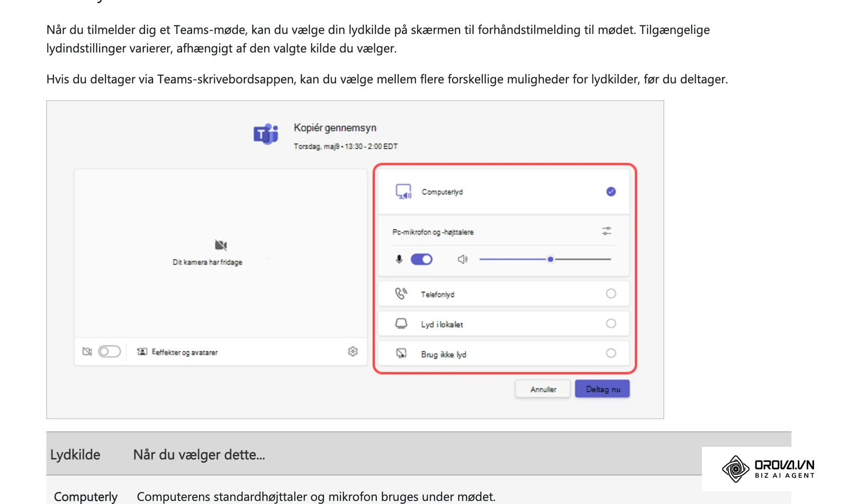Click the Lydkilde table header
This screenshot has height=504, width=847.
coord(75,455)
